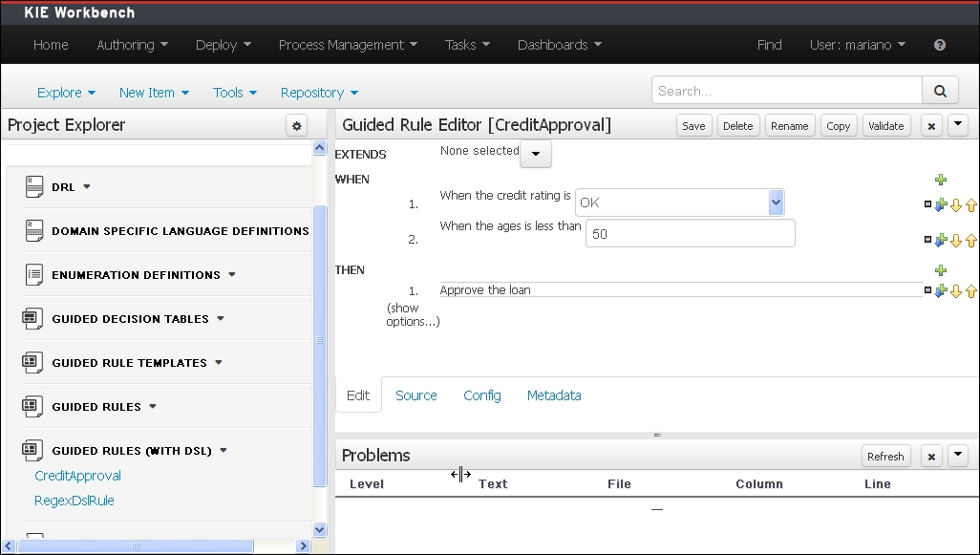This screenshot has height=555, width=980.
Task: Switch to the Config tab
Action: 481,395
